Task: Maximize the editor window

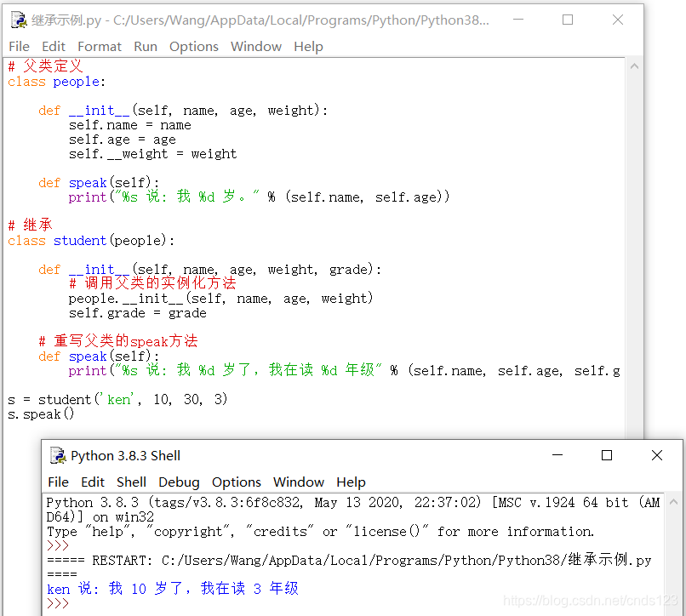Action: coord(568,20)
